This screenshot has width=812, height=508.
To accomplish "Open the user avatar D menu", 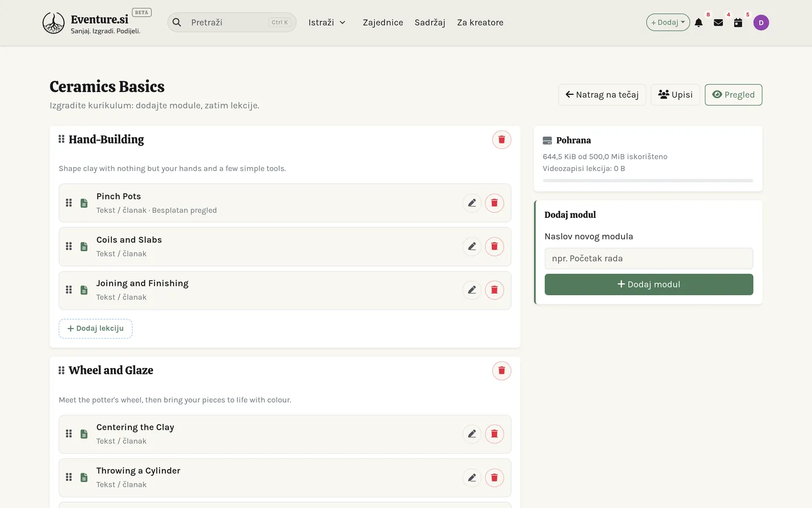I will [x=761, y=23].
